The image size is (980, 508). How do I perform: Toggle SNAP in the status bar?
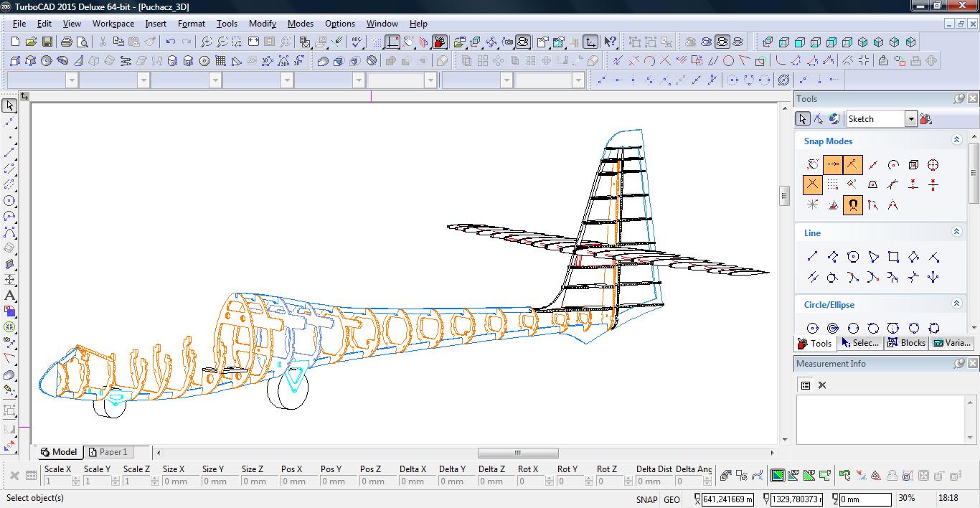646,499
